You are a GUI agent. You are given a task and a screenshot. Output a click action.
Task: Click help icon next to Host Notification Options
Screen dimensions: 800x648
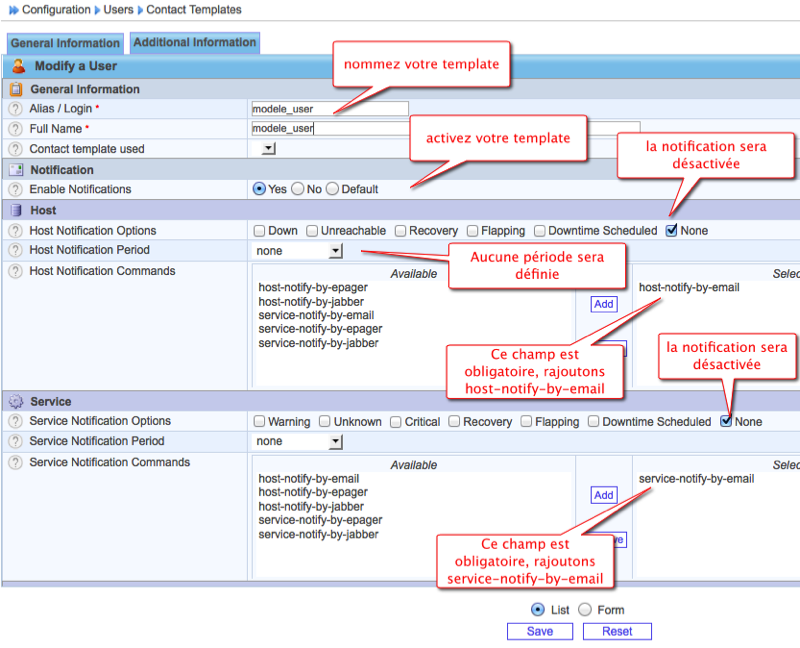click(x=15, y=231)
